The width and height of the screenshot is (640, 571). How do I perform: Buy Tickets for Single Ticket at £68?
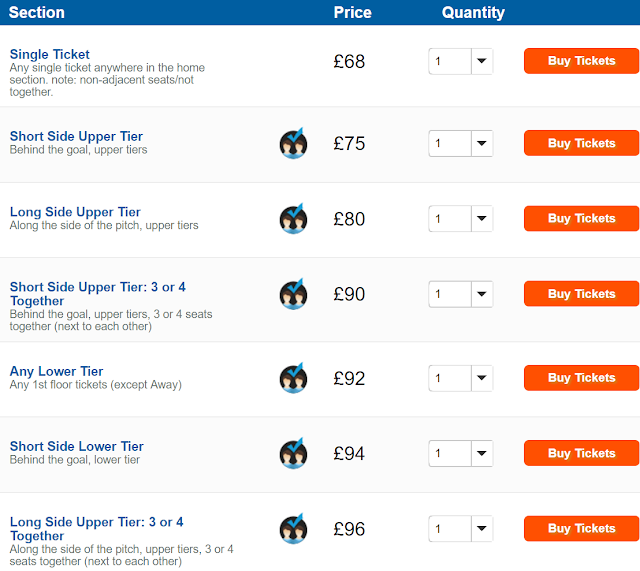coord(581,61)
